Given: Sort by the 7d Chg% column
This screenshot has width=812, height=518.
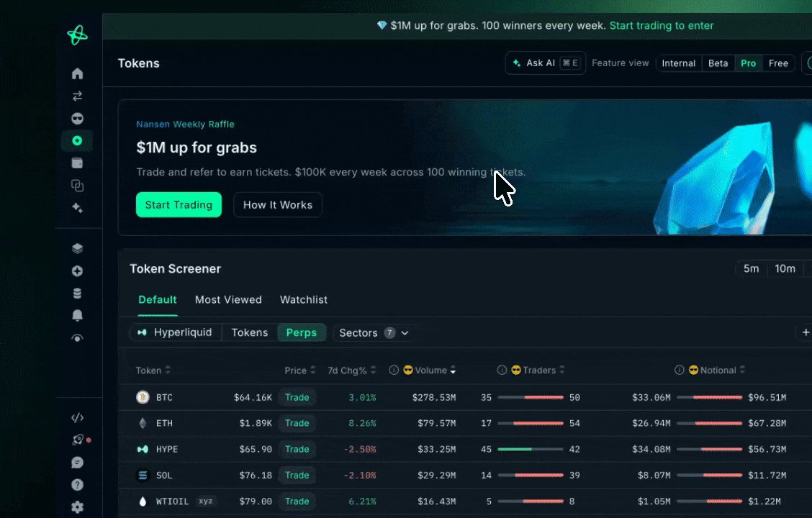Looking at the screenshot, I should click(x=351, y=370).
